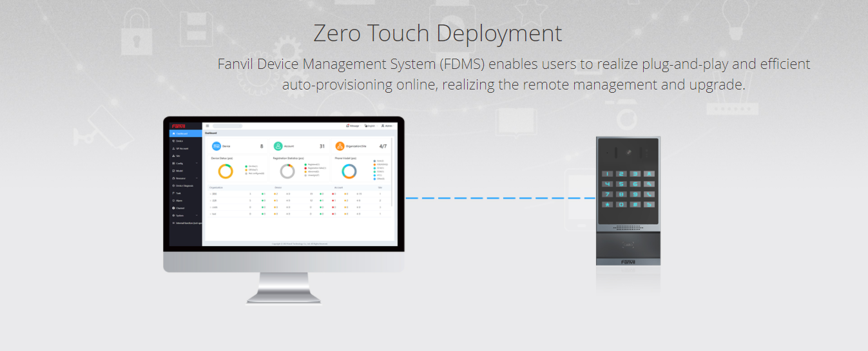Tap key 8 on the intercom keypad

click(621, 194)
